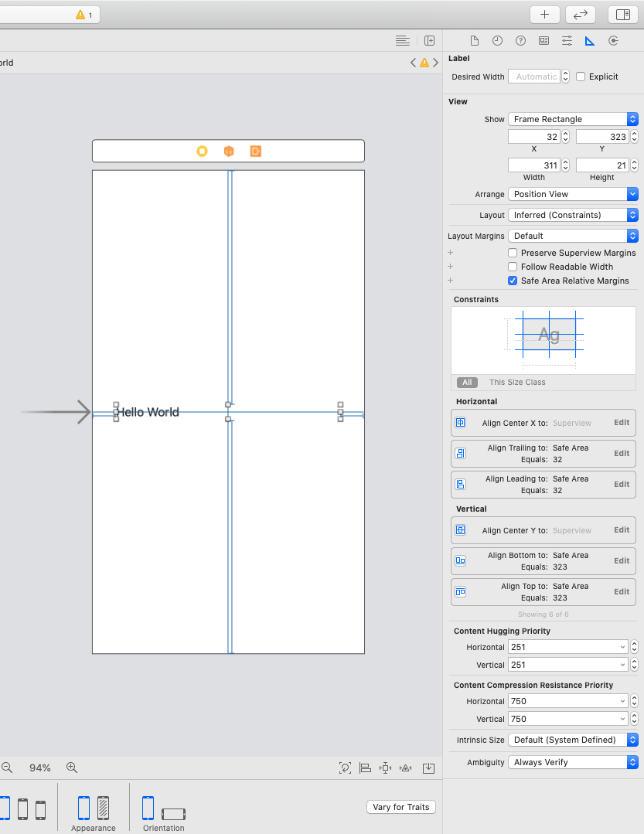
Task: Click the Height value stepper
Action: (634, 165)
